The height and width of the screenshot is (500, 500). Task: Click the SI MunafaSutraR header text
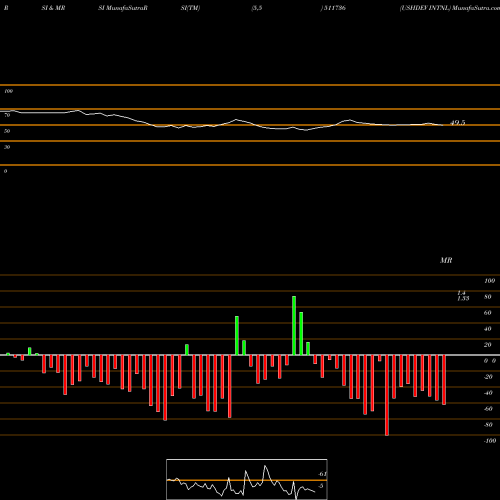point(123,8)
